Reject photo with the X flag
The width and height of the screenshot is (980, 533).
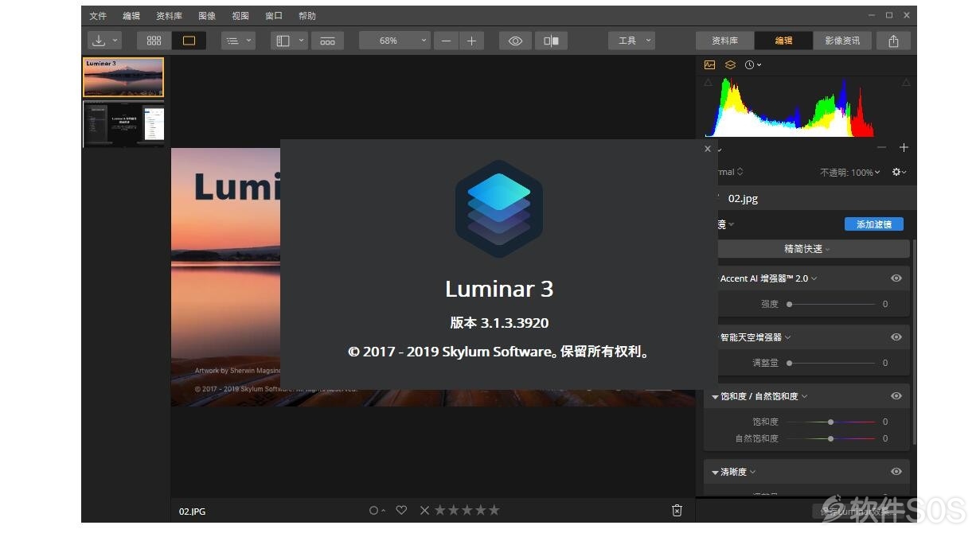[424, 511]
